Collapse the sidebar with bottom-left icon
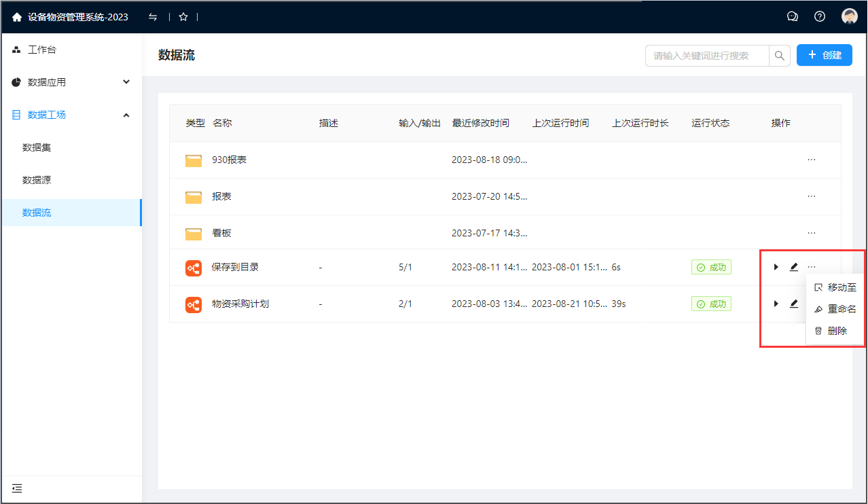The width and height of the screenshot is (868, 504). point(17,488)
